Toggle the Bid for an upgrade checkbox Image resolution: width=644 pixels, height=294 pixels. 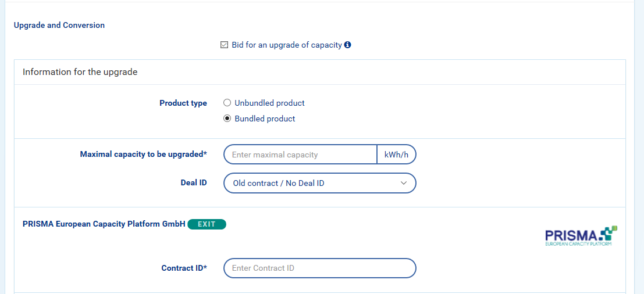tap(224, 45)
